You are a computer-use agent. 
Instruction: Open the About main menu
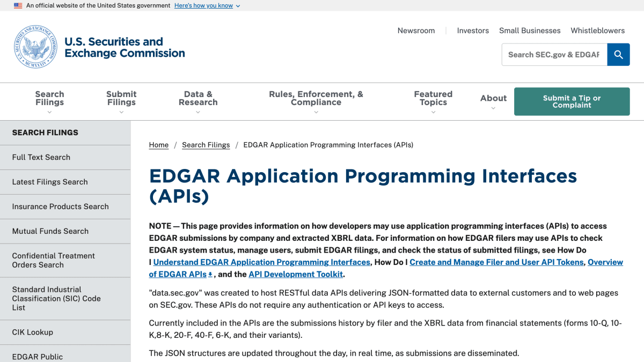click(x=493, y=98)
